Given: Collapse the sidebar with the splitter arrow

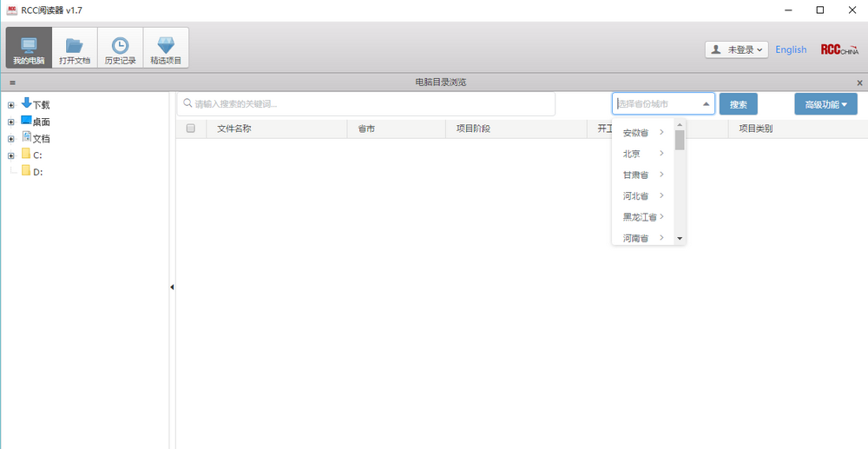Looking at the screenshot, I should [x=172, y=287].
